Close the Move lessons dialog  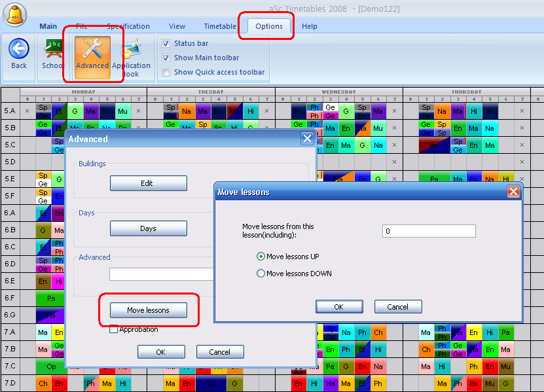(513, 192)
